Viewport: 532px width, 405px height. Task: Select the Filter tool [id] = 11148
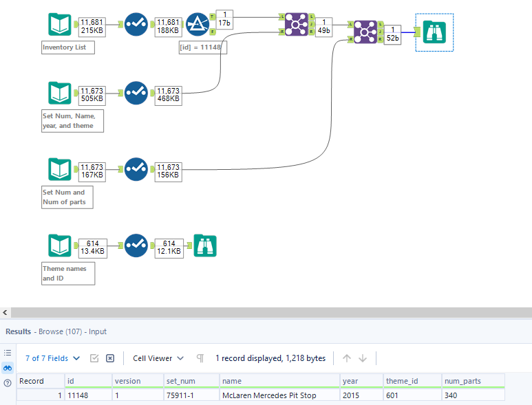[198, 24]
